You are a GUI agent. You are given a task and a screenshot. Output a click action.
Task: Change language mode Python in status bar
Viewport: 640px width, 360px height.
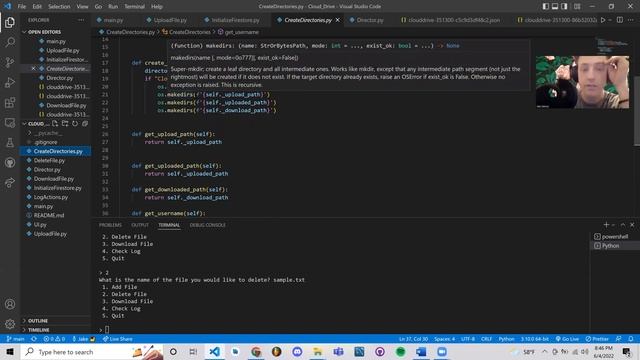(507, 339)
